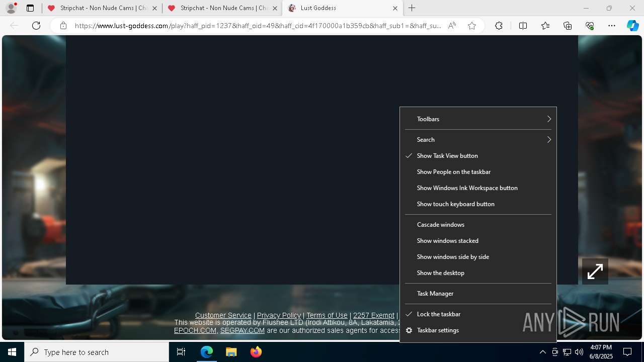The image size is (644, 362).
Task: Open Browser essentials heart icon
Action: click(x=590, y=26)
